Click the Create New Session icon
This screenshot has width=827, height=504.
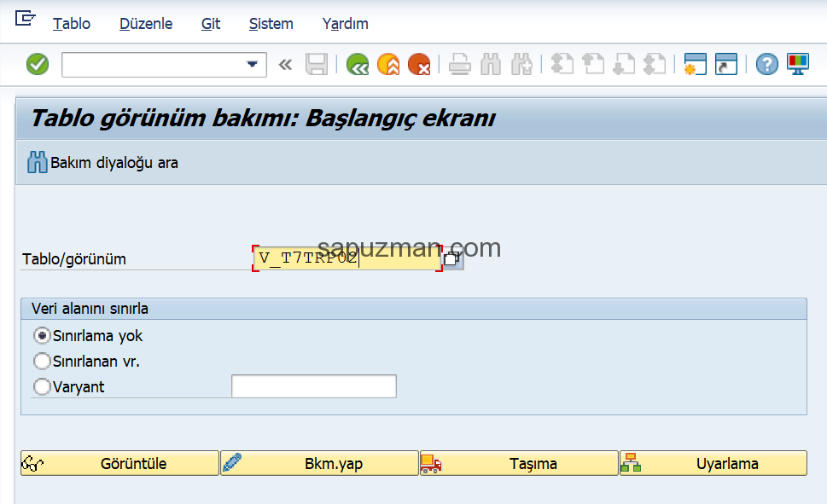(x=696, y=64)
